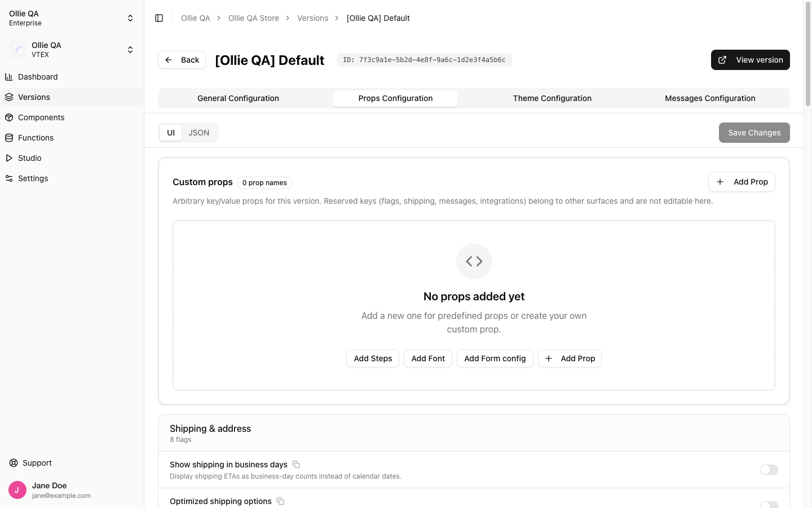
Task: Click the Ollie QA VTEX store logo
Action: pyautogui.click(x=18, y=50)
